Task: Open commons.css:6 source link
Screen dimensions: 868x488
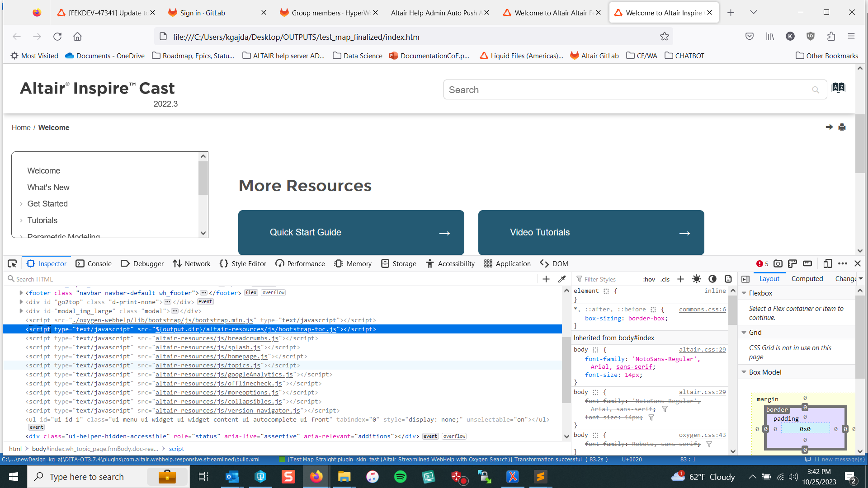Action: pos(702,310)
